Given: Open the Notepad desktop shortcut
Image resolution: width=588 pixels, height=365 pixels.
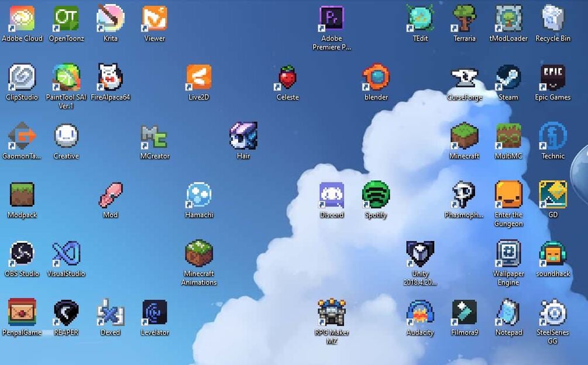Looking at the screenshot, I should click(508, 312).
